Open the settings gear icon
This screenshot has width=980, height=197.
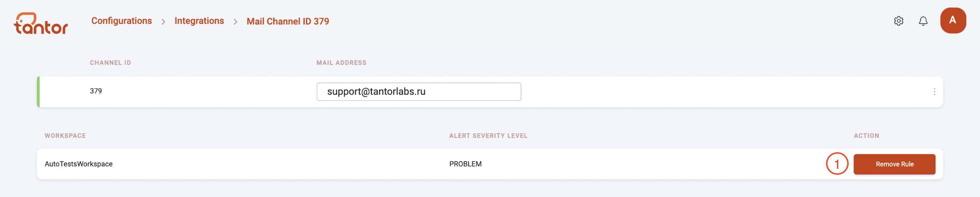(899, 21)
